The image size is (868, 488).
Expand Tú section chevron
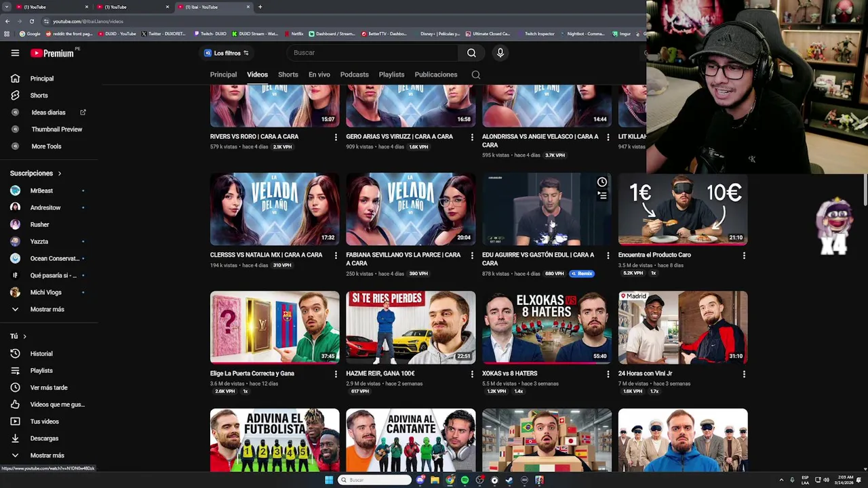click(24, 337)
